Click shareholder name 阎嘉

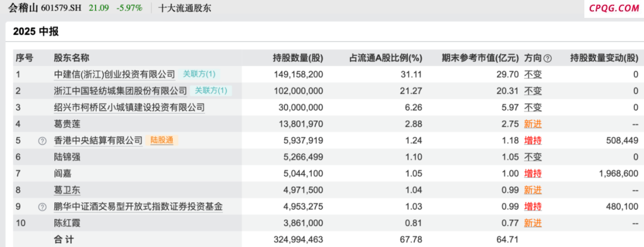pos(63,174)
